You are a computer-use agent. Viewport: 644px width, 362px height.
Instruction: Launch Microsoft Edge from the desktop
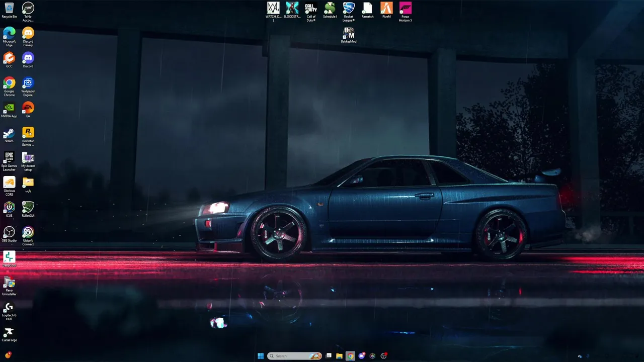9,37
